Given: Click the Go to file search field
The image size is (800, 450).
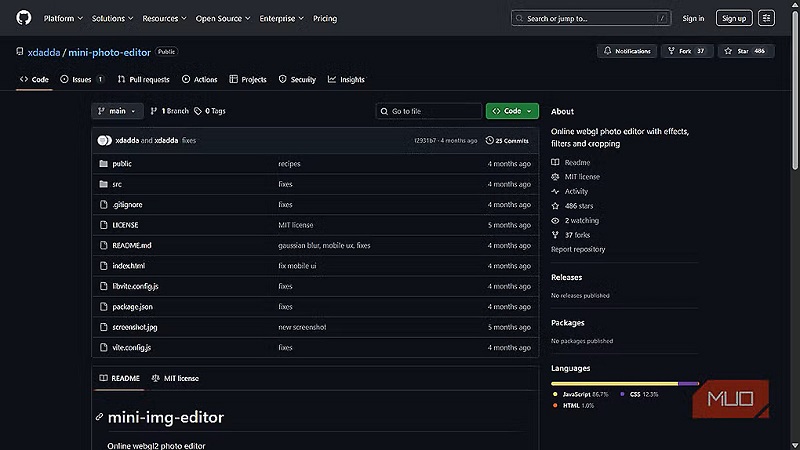Looking at the screenshot, I should [x=430, y=111].
